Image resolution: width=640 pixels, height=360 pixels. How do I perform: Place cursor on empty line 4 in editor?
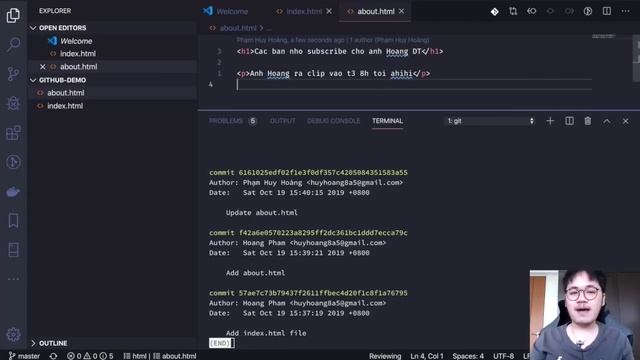414,84
